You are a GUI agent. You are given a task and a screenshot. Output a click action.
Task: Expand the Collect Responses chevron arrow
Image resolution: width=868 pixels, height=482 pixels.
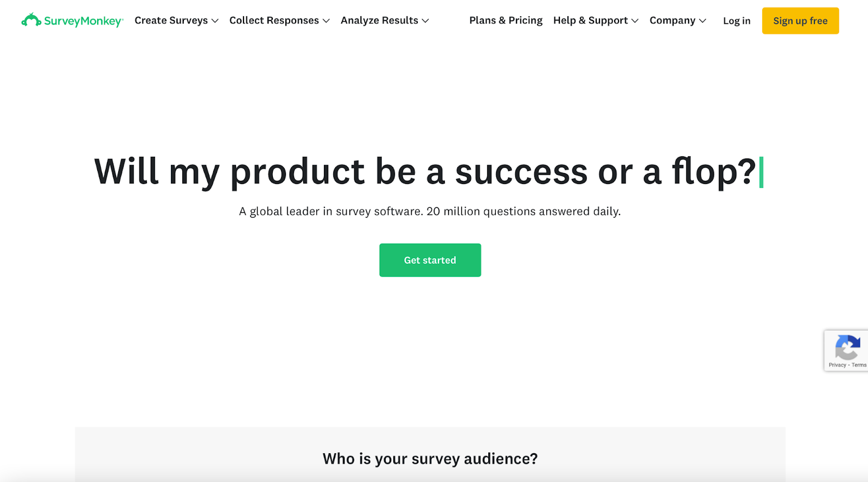[x=326, y=21]
